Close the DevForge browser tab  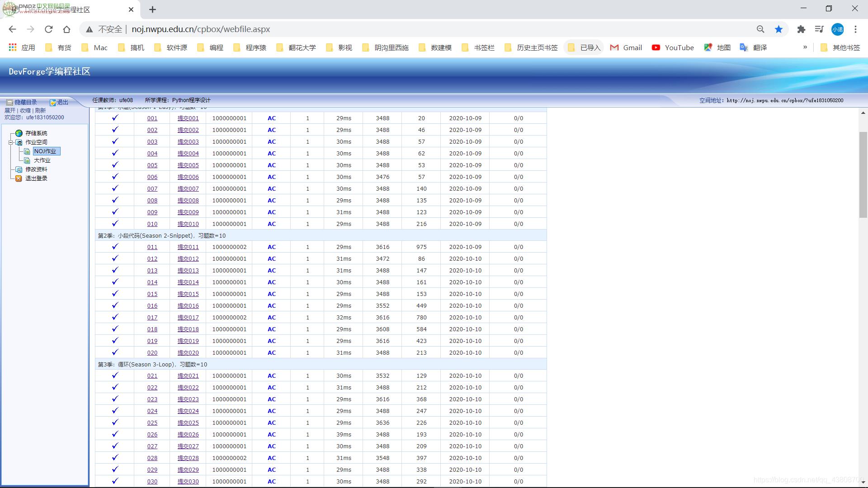131,9
